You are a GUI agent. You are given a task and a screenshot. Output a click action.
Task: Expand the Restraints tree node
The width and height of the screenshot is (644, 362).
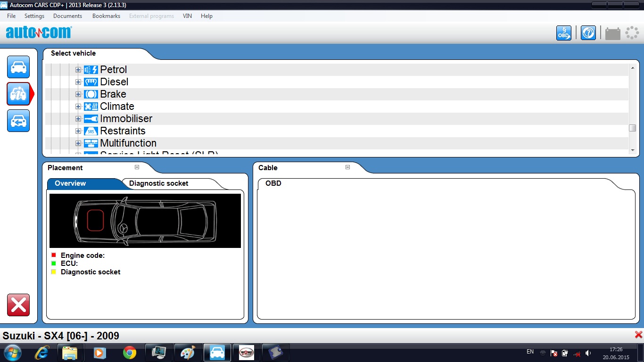(x=78, y=131)
